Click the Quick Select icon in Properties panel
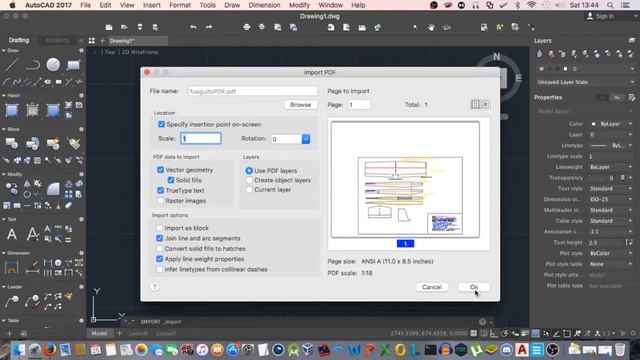 click(632, 97)
